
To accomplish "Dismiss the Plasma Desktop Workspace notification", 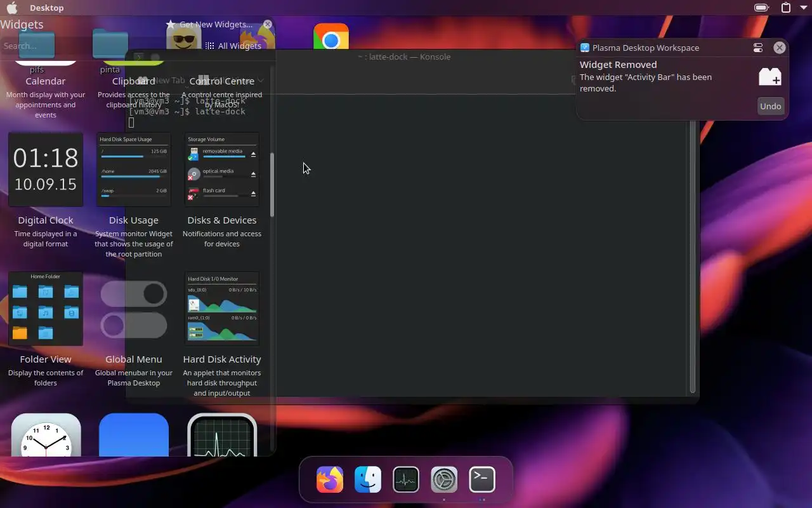I will [780, 48].
